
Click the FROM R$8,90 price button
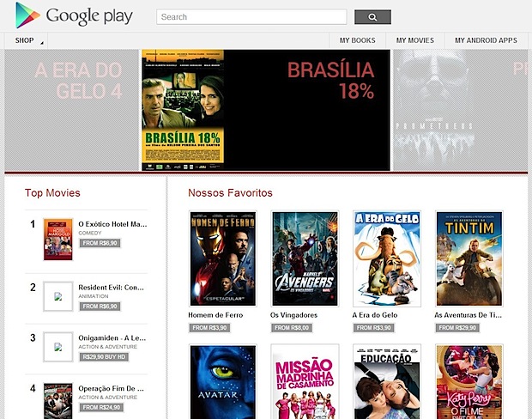tap(100, 244)
